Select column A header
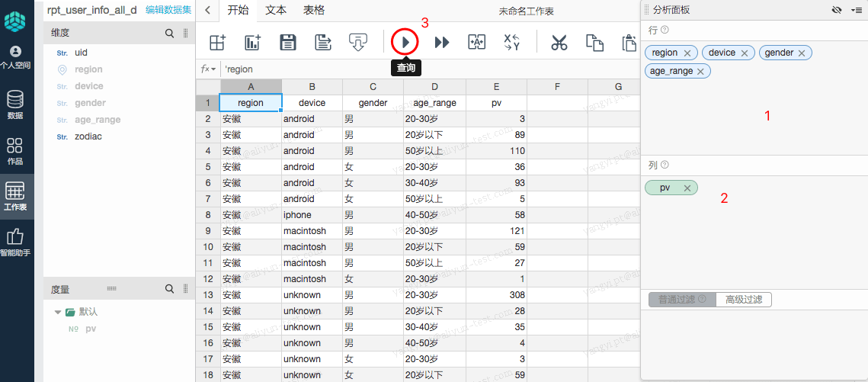This screenshot has height=382, width=868. pos(251,86)
